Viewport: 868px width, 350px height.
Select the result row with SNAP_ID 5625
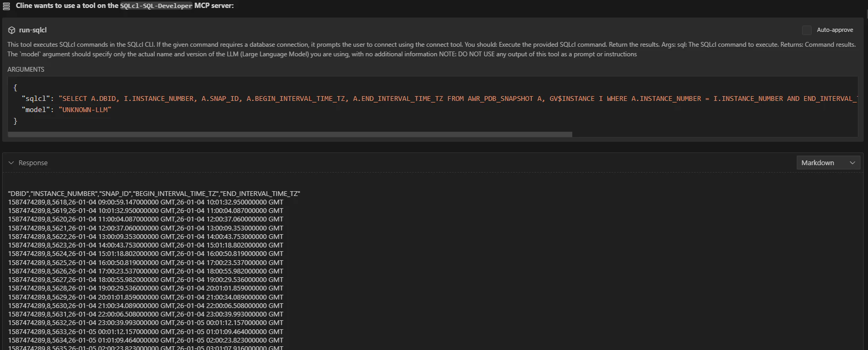pyautogui.click(x=146, y=263)
